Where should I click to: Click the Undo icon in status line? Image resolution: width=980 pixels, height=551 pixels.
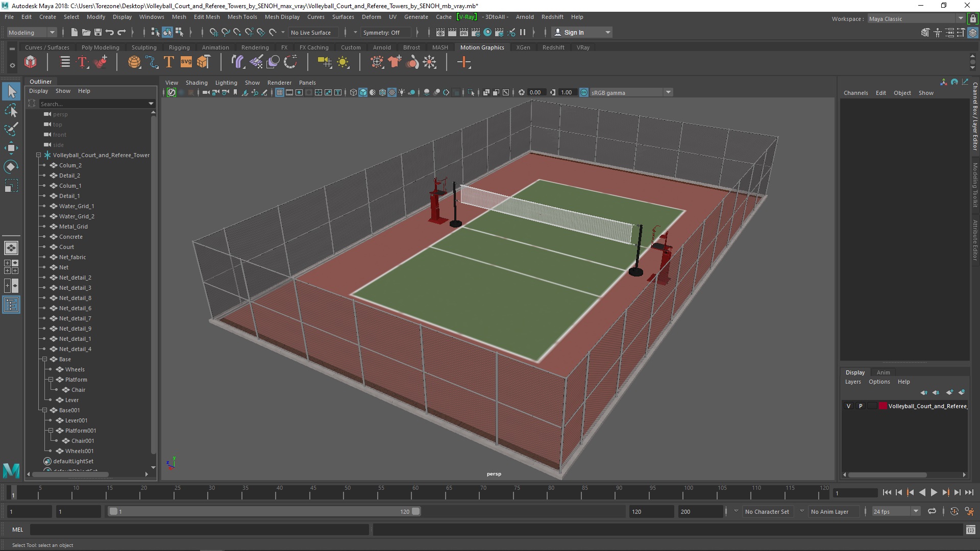coord(109,32)
